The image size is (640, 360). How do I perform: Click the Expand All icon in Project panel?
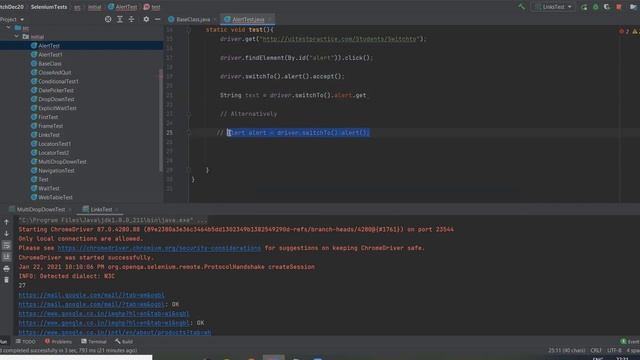120,19
